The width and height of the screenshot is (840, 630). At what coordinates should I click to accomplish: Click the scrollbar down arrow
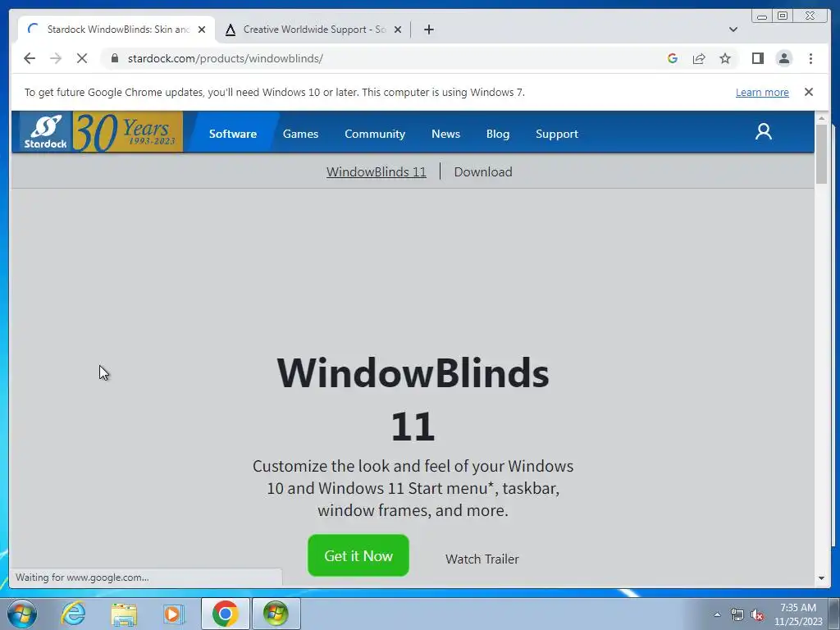click(x=821, y=578)
